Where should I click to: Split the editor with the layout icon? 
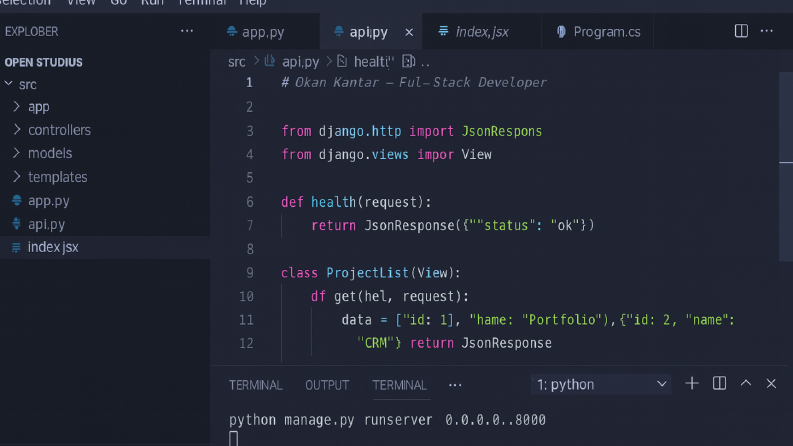(741, 31)
